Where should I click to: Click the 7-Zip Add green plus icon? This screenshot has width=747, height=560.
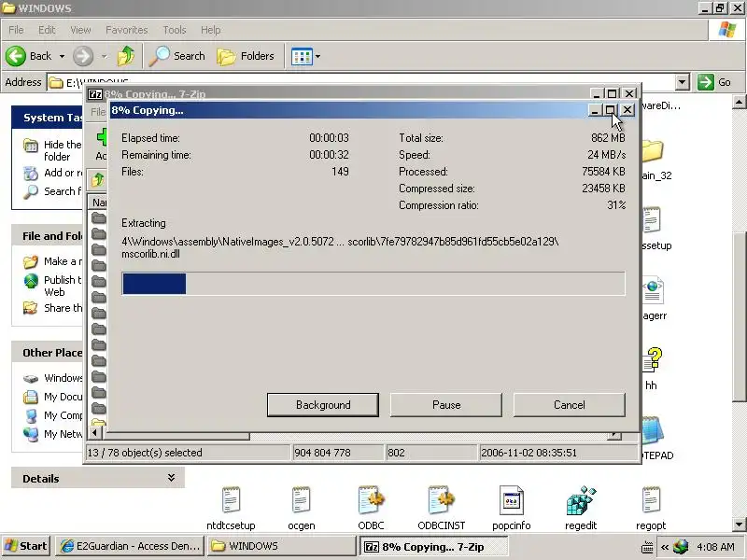point(101,138)
